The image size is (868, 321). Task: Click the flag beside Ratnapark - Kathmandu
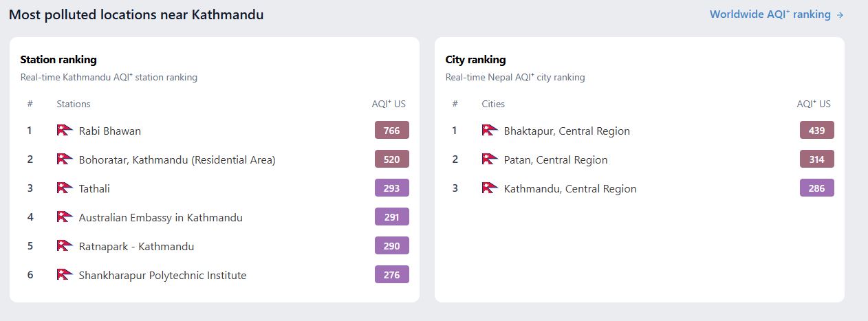point(65,245)
